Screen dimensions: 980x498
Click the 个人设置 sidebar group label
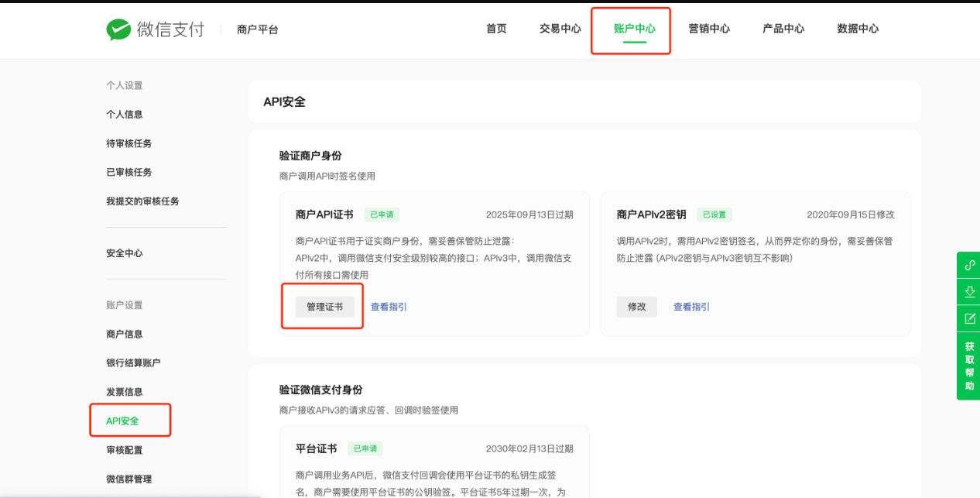point(125,85)
